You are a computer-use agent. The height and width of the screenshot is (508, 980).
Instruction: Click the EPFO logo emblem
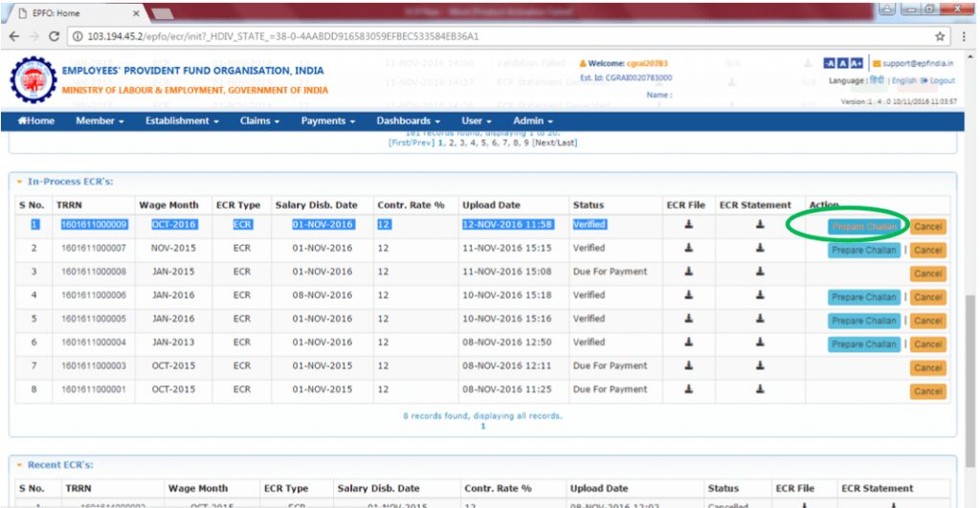[x=33, y=80]
